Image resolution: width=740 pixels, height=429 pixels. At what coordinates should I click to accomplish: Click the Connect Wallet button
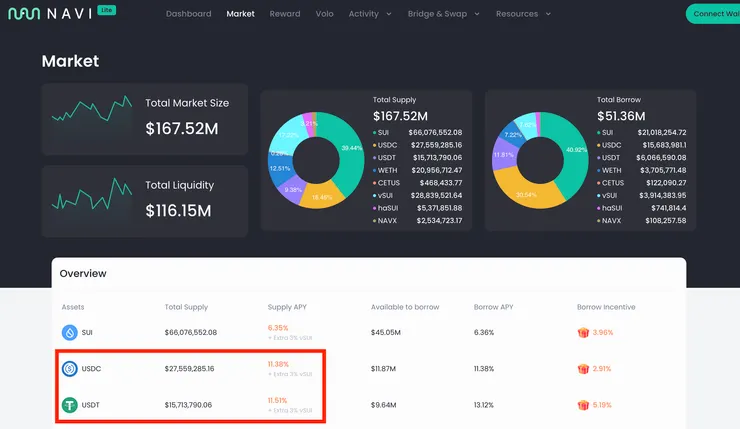click(x=714, y=14)
